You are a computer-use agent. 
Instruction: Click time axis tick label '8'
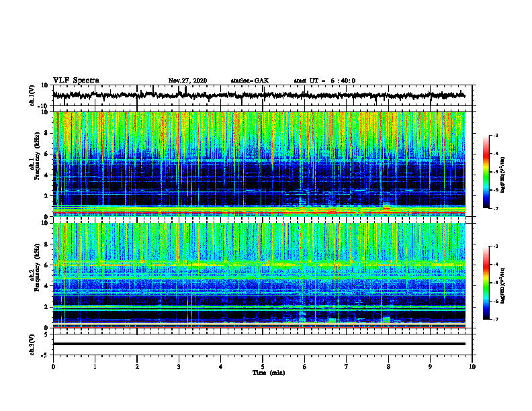(x=388, y=367)
